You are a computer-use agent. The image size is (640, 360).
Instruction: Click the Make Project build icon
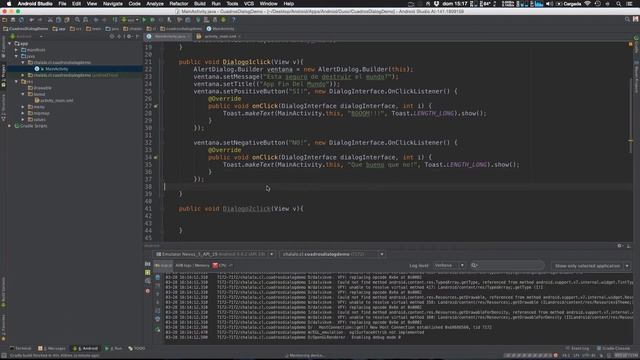tap(115, 20)
